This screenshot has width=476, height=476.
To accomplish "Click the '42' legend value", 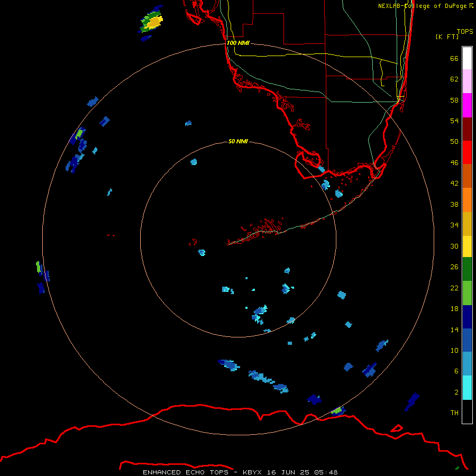I will 454,183.
